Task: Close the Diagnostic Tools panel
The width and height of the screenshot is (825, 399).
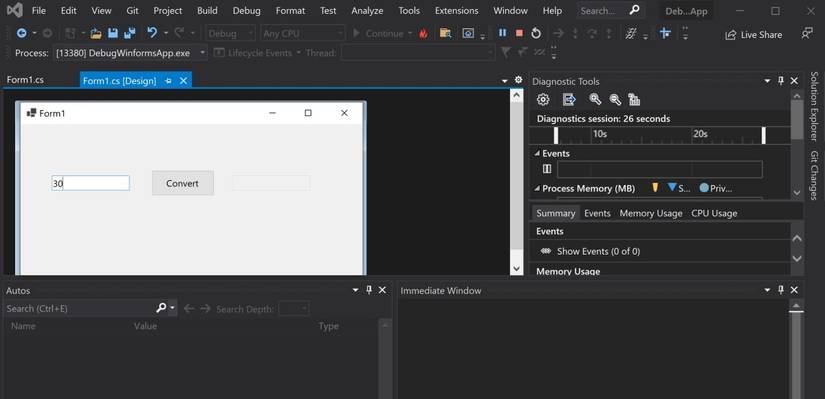Action: (794, 81)
